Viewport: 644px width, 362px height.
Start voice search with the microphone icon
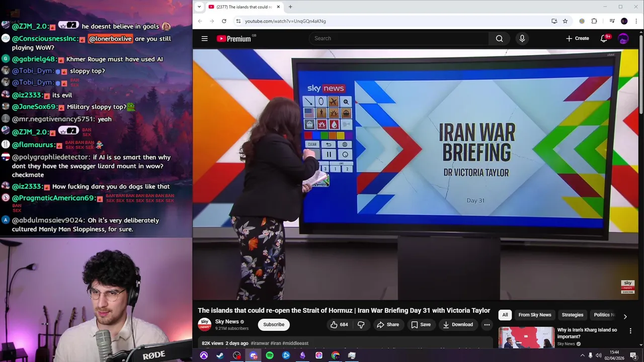[x=522, y=38]
